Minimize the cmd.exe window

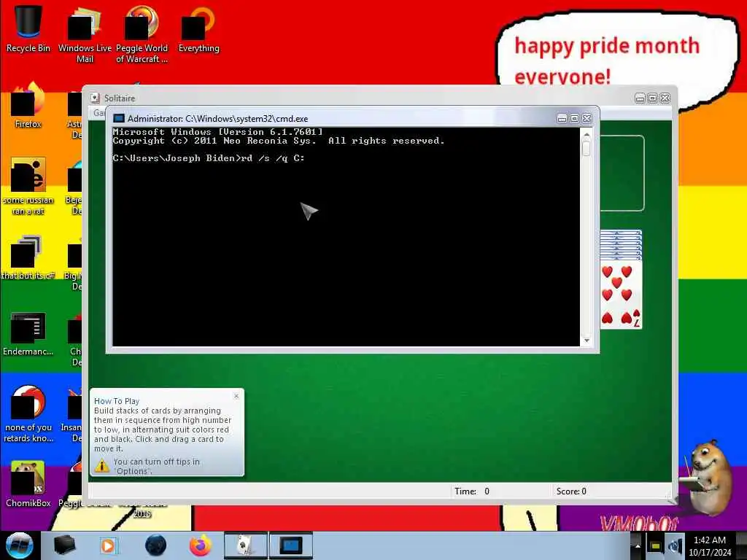[562, 119]
